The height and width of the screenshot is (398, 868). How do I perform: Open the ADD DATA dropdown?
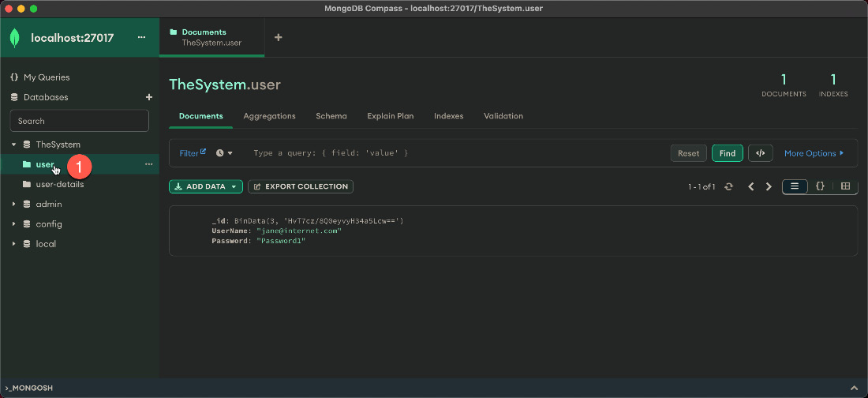tap(206, 187)
